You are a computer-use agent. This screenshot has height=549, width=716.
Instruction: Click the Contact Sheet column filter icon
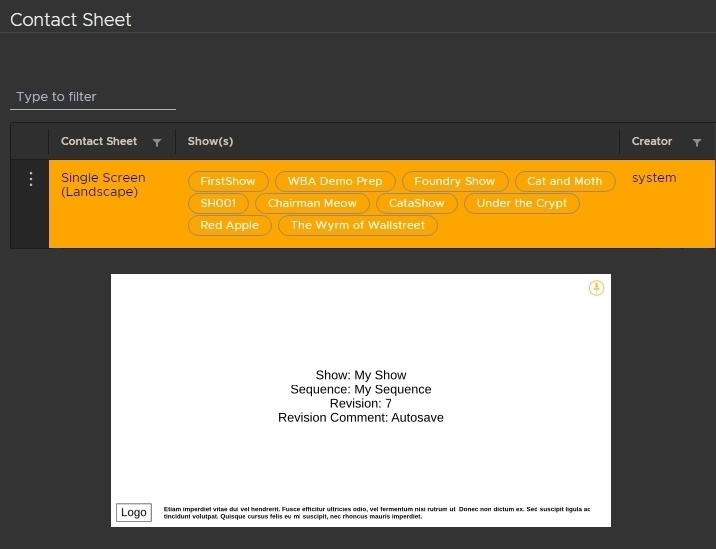coord(157,142)
